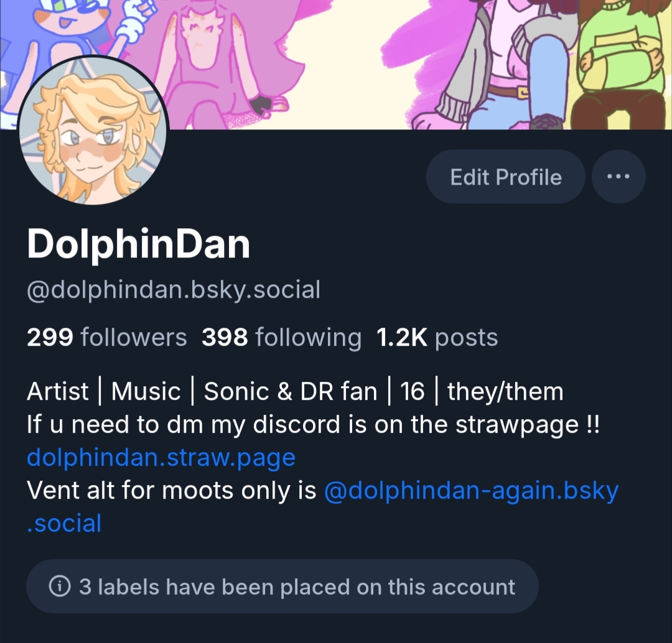672x643 pixels.
Task: Click the info icon in labels notice
Action: coord(60,586)
